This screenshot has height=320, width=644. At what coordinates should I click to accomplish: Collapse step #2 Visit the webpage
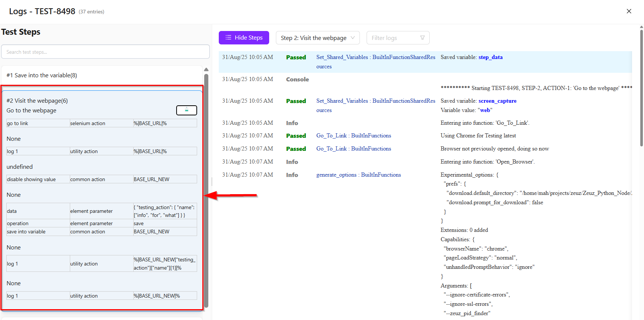click(x=37, y=101)
